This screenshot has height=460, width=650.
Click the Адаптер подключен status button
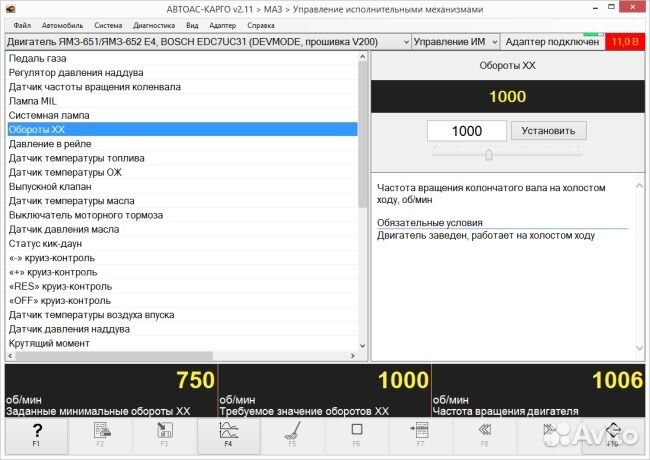point(552,42)
